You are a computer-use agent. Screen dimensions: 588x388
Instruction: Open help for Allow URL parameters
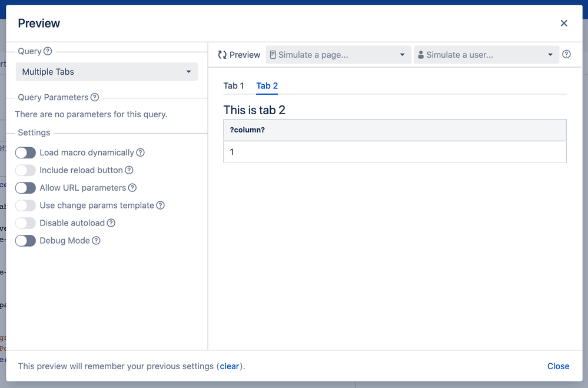click(x=132, y=188)
